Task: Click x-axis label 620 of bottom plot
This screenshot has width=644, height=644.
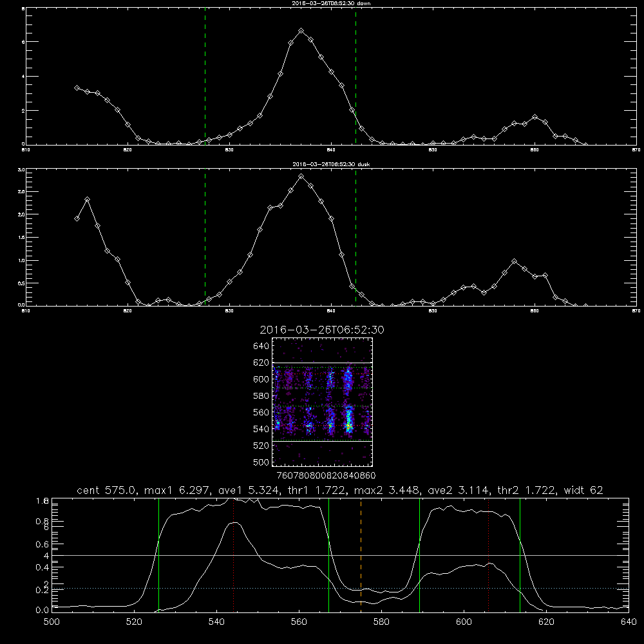Action: [546, 622]
